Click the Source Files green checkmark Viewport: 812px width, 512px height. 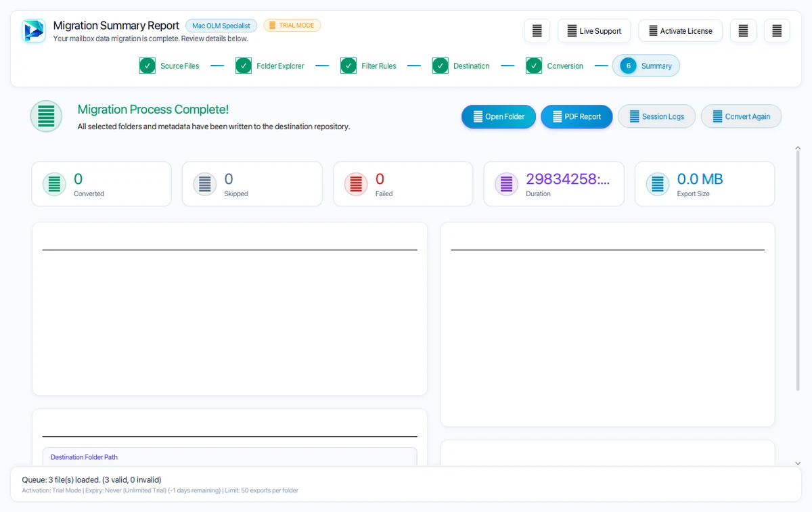148,66
